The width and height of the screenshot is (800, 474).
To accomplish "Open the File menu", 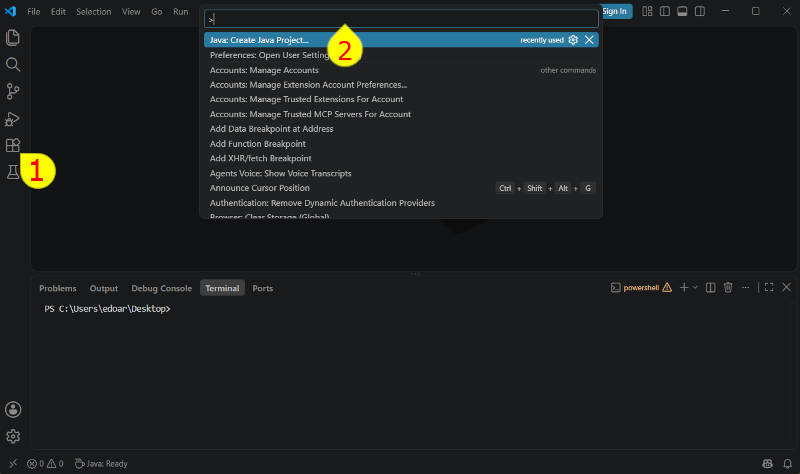I will (x=34, y=11).
